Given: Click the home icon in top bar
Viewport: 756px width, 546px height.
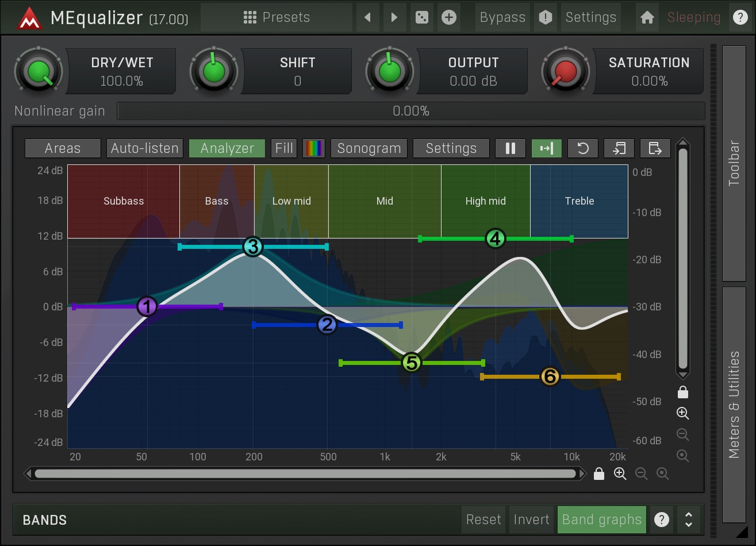Looking at the screenshot, I should tap(647, 17).
